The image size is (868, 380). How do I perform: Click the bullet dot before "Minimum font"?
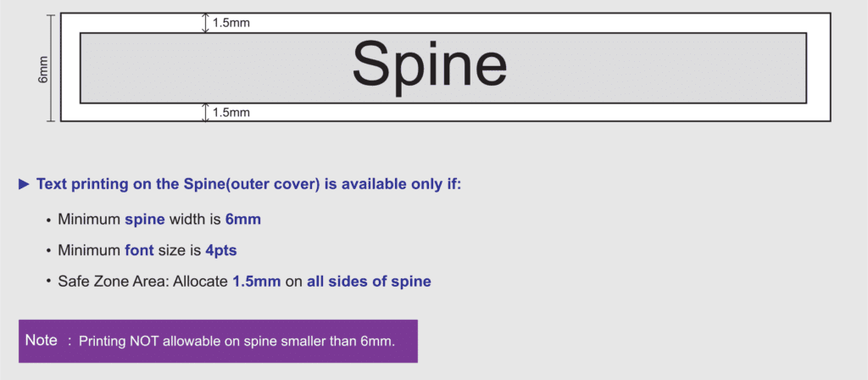[x=48, y=251]
